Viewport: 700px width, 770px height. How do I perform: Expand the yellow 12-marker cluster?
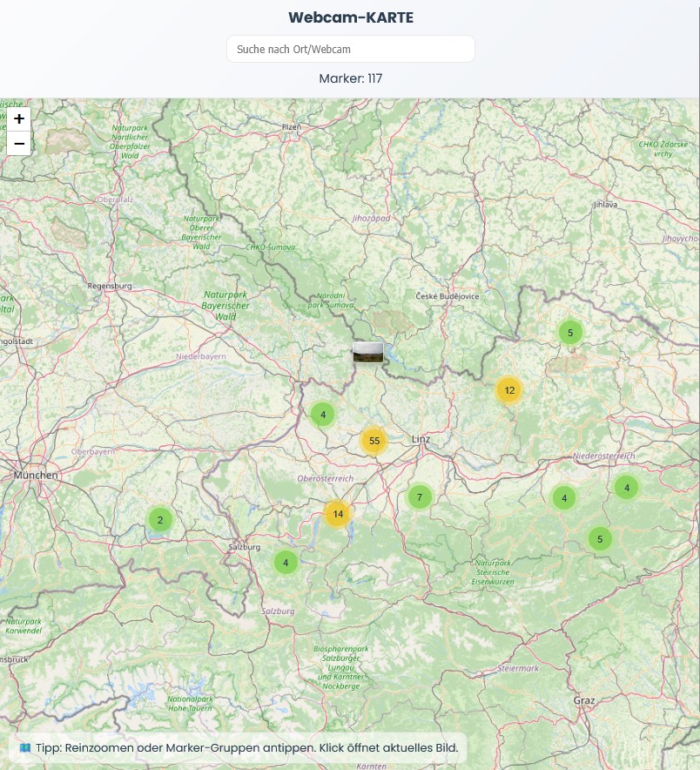click(509, 390)
